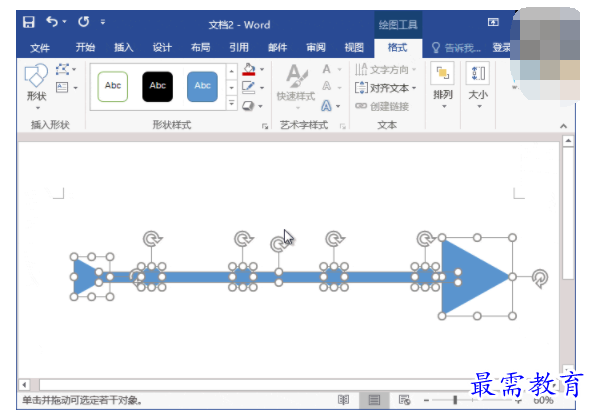Screen dimensions: 592x416
Task: Undo the last action
Action: [x=52, y=22]
